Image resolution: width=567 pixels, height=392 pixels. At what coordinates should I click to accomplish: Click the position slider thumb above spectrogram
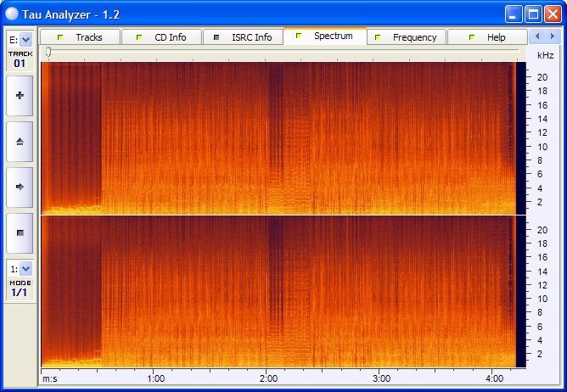pos(48,53)
